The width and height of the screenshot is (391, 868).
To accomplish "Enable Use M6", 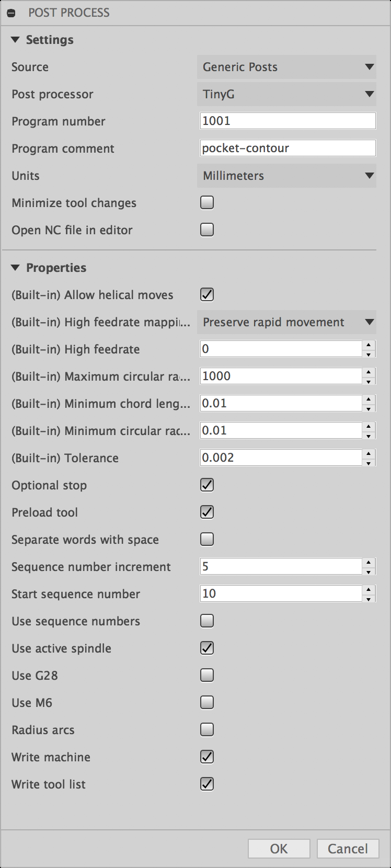I will [206, 702].
